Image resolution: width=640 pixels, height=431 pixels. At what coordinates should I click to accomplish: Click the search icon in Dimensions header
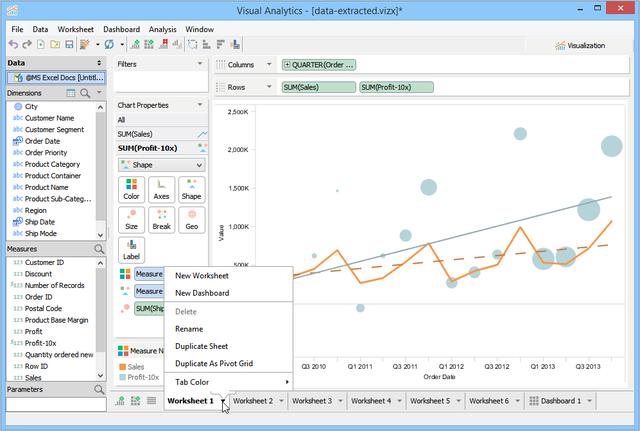click(86, 93)
